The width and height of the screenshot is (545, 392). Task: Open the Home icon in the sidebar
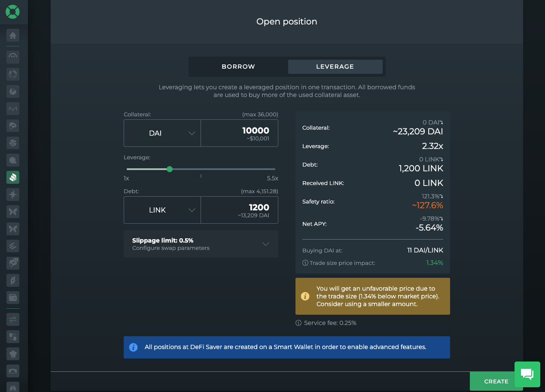(12, 35)
